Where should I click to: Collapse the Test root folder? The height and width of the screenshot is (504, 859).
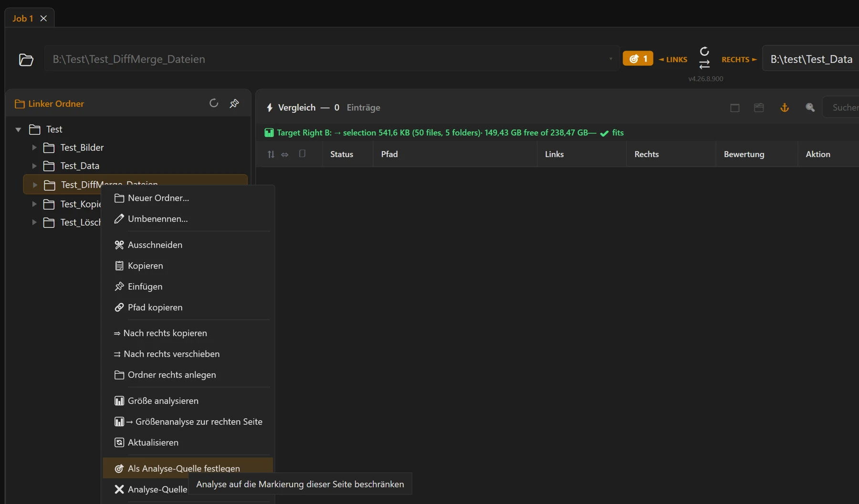pyautogui.click(x=18, y=129)
